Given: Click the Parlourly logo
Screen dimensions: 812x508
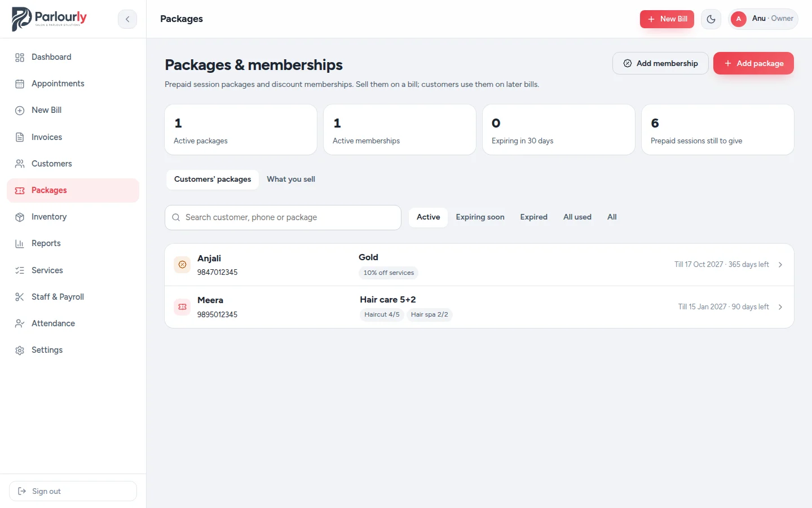Looking at the screenshot, I should 50,19.
